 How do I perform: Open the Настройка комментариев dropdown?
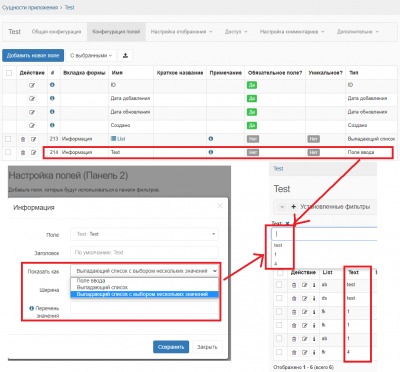(292, 32)
